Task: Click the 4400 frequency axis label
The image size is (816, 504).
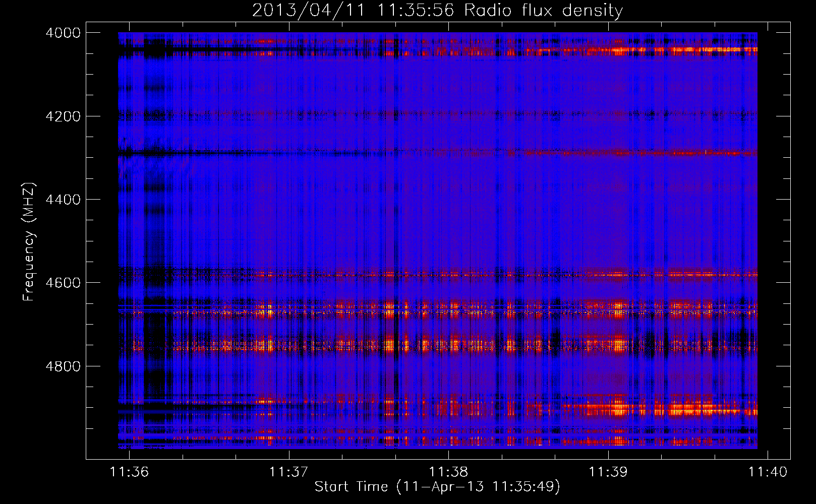Action: click(x=63, y=200)
